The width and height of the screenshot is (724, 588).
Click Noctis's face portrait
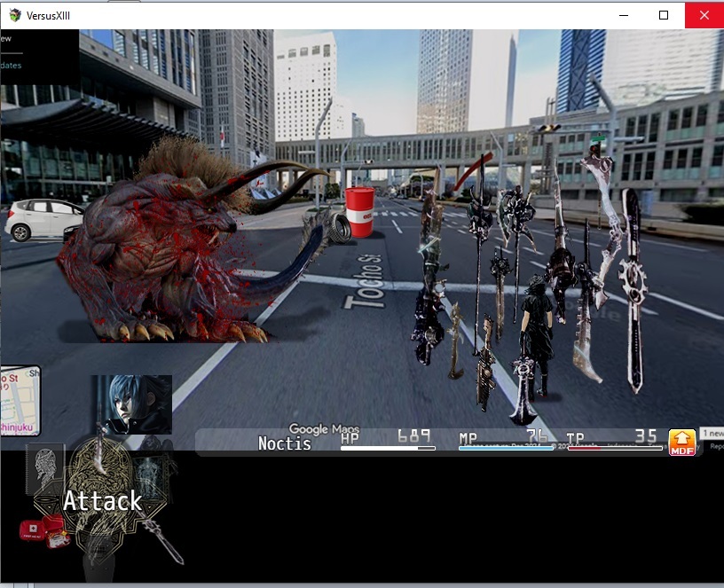coord(132,404)
